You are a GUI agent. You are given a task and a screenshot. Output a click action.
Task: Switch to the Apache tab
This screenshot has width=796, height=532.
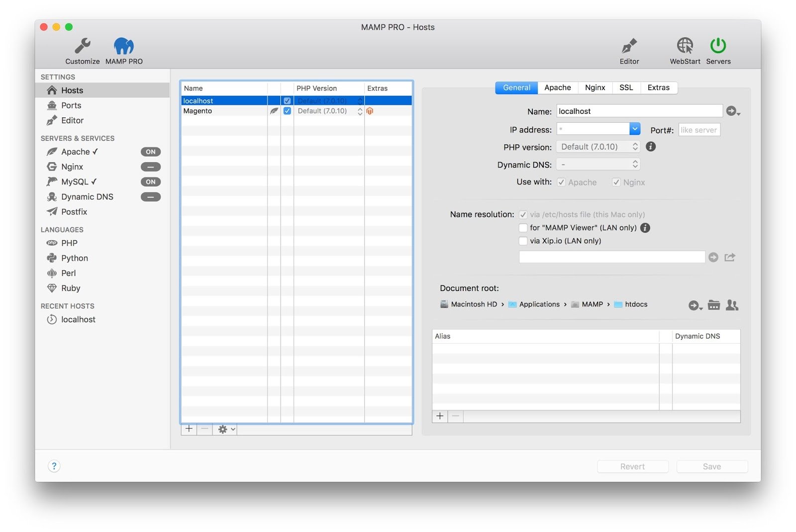click(x=557, y=88)
